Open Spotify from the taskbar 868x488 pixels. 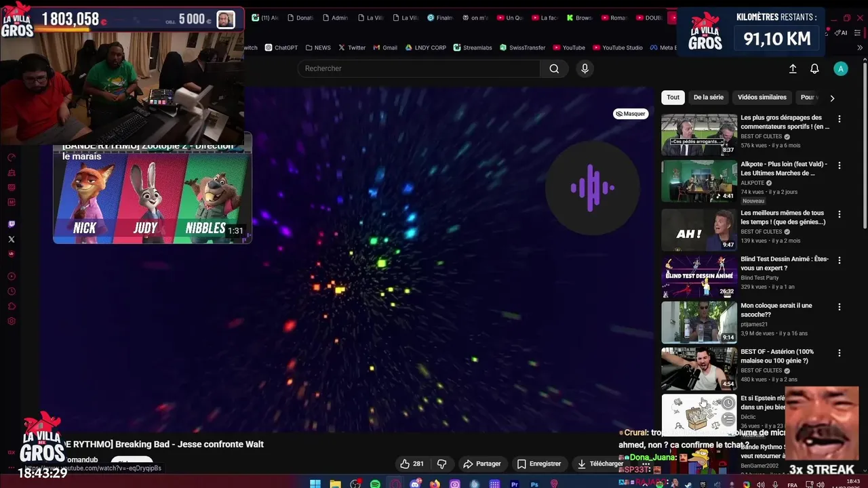[x=375, y=484]
